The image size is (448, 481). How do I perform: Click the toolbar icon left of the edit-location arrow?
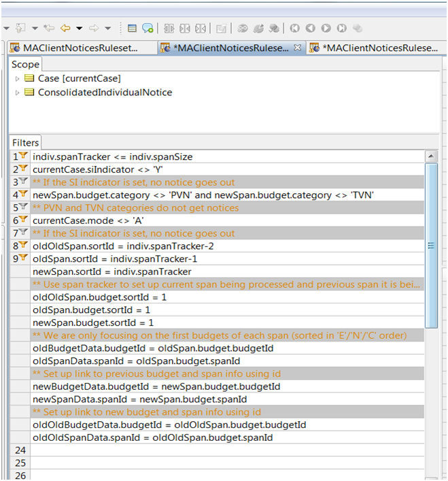[20, 28]
